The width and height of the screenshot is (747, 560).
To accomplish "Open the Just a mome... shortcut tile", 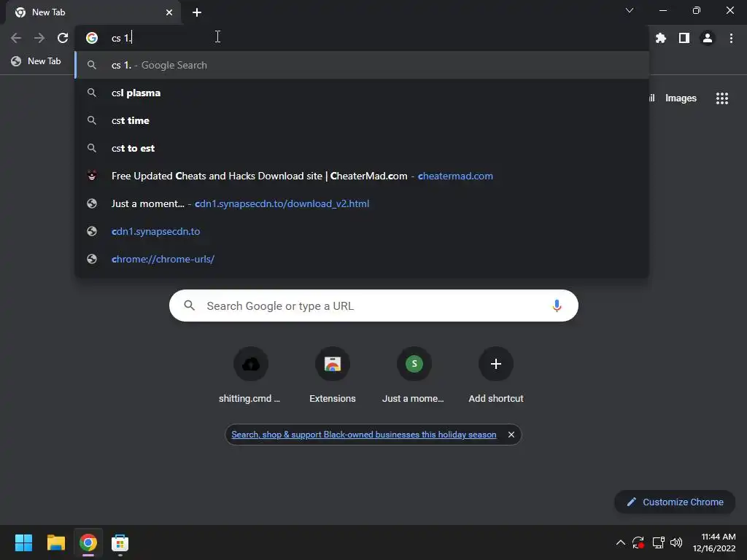I will (414, 376).
